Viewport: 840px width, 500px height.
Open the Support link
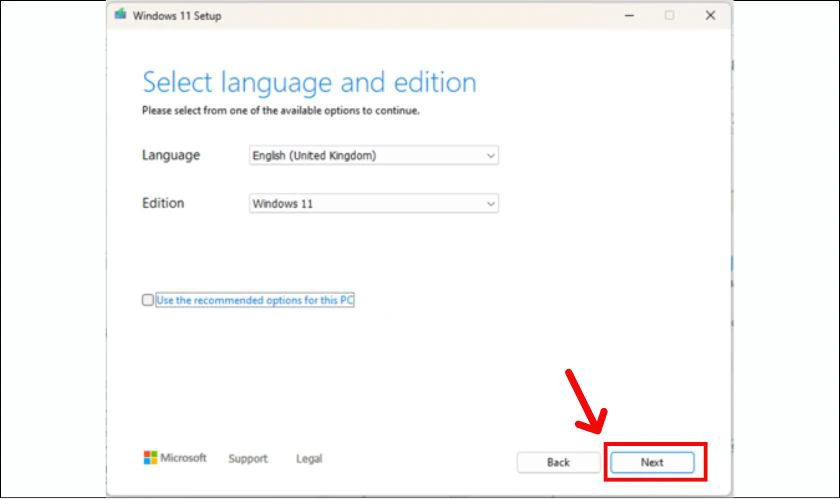(x=248, y=459)
